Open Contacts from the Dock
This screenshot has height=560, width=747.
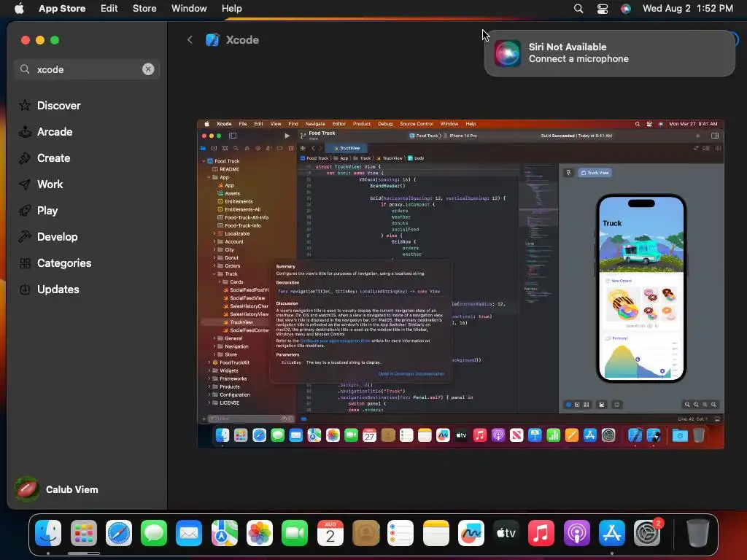[365, 533]
